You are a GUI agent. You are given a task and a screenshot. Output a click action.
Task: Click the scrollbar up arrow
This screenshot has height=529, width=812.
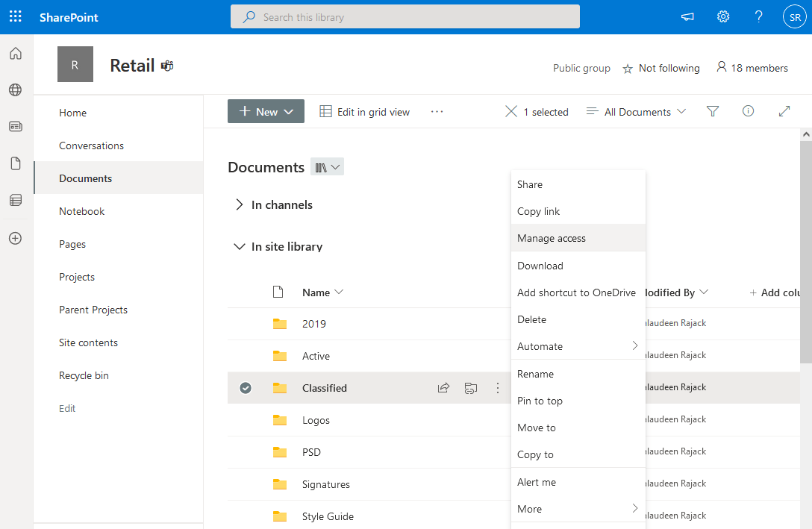click(807, 134)
